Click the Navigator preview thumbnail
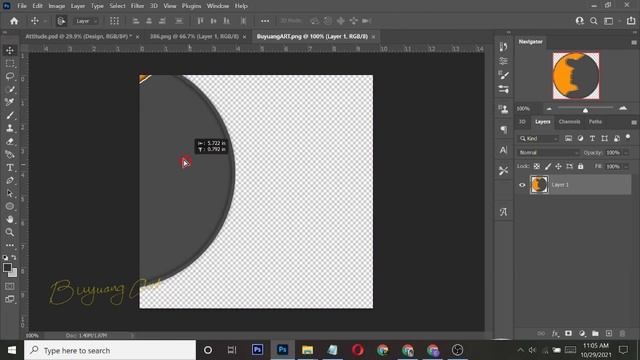Image resolution: width=640 pixels, height=360 pixels. 576,76
